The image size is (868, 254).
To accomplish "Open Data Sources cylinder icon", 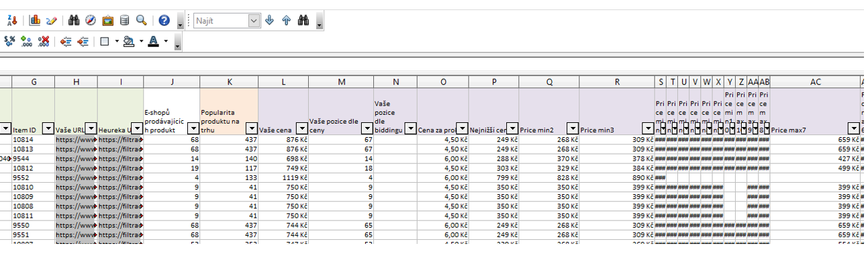I will 124,21.
